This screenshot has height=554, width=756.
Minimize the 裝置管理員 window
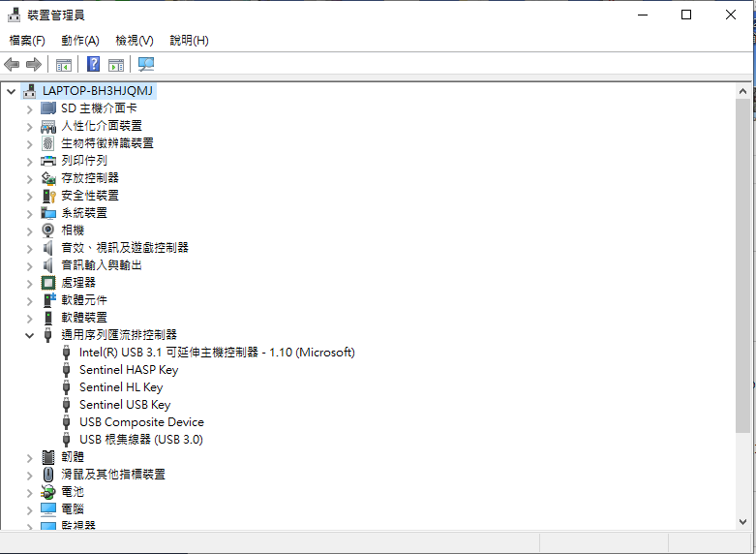(642, 15)
